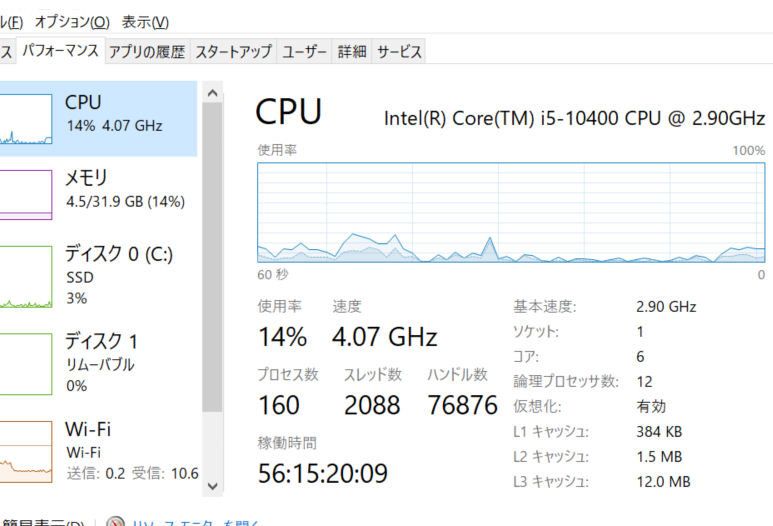
Task: Click the メモリ usage graph thumbnail
Action: pos(26,194)
